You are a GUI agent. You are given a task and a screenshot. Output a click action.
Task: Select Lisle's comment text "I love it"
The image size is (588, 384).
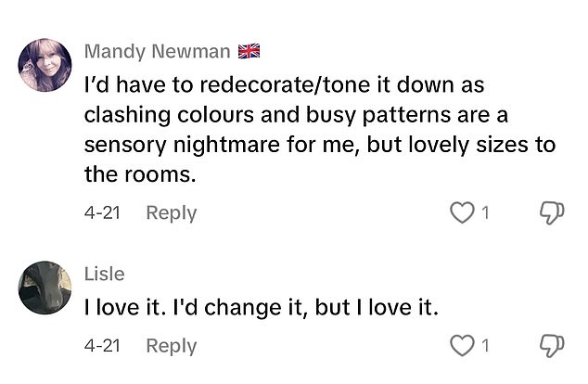tap(125, 310)
